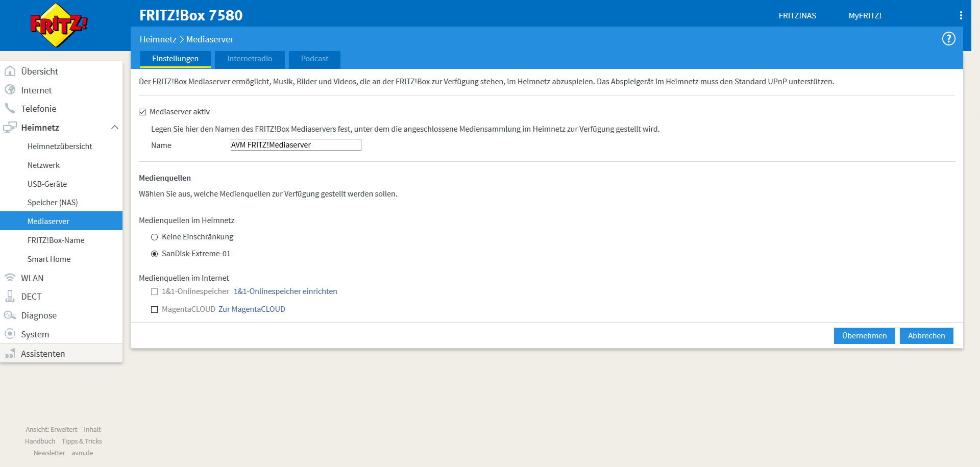Click the Übernehmen button
The height and width of the screenshot is (467, 980).
tap(864, 335)
